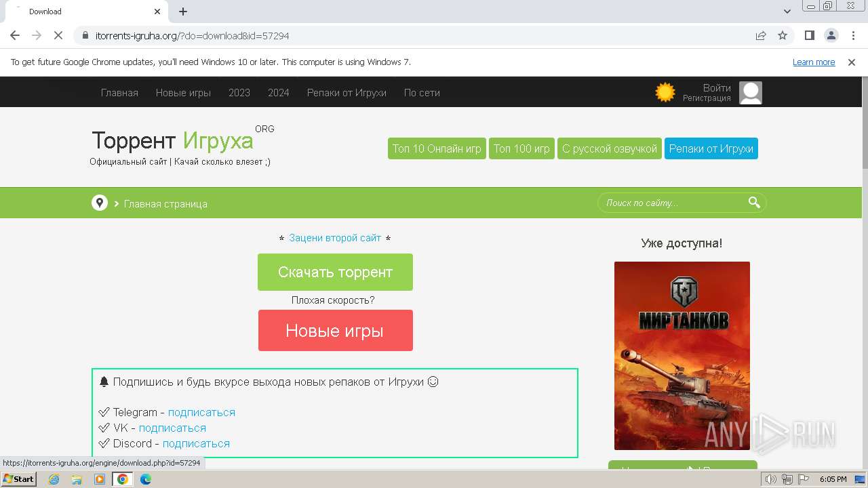
Task: Click the system clock 6:05 PM
Action: (833, 479)
